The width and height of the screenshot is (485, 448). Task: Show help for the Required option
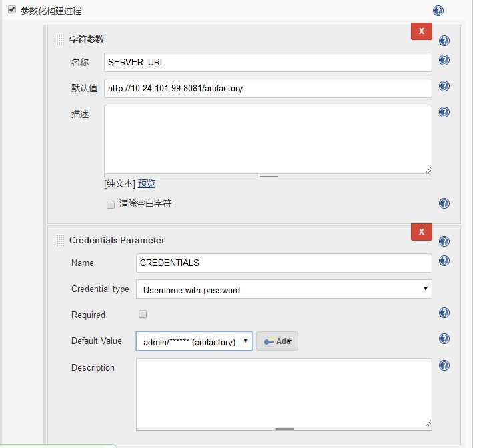[x=444, y=313]
